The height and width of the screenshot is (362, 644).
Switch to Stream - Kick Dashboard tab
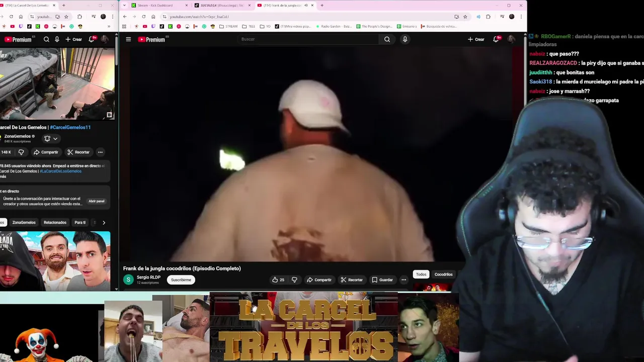click(158, 6)
